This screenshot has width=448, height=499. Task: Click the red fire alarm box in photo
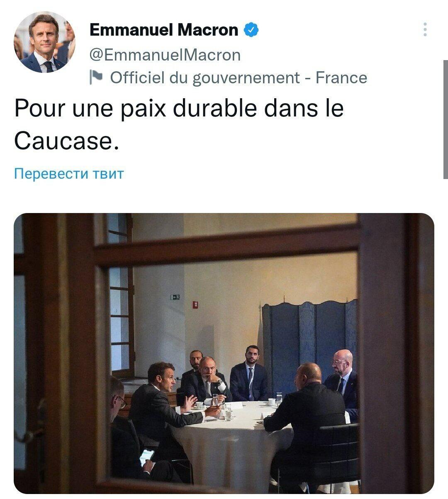[195, 305]
